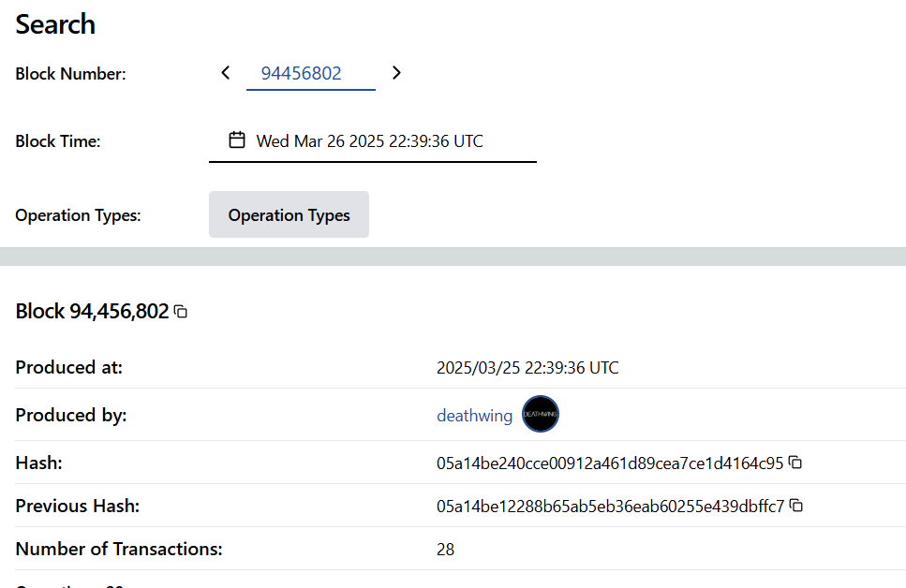Go to the previous block arrow
Viewport: 906px width, 588px height.
[226, 73]
